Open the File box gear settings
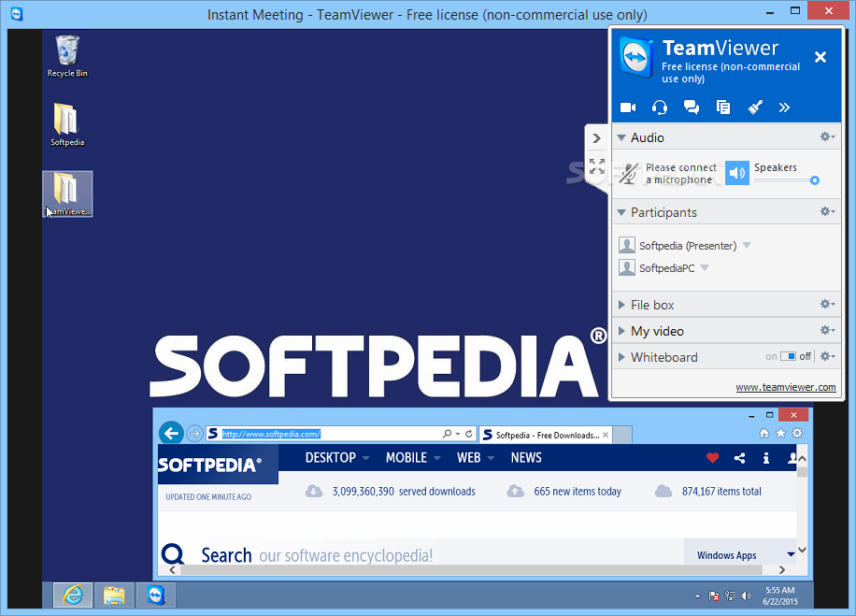The image size is (856, 616). (827, 304)
